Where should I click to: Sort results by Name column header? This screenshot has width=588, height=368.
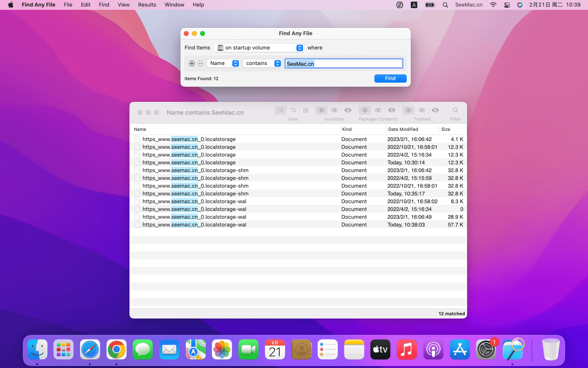(235, 129)
